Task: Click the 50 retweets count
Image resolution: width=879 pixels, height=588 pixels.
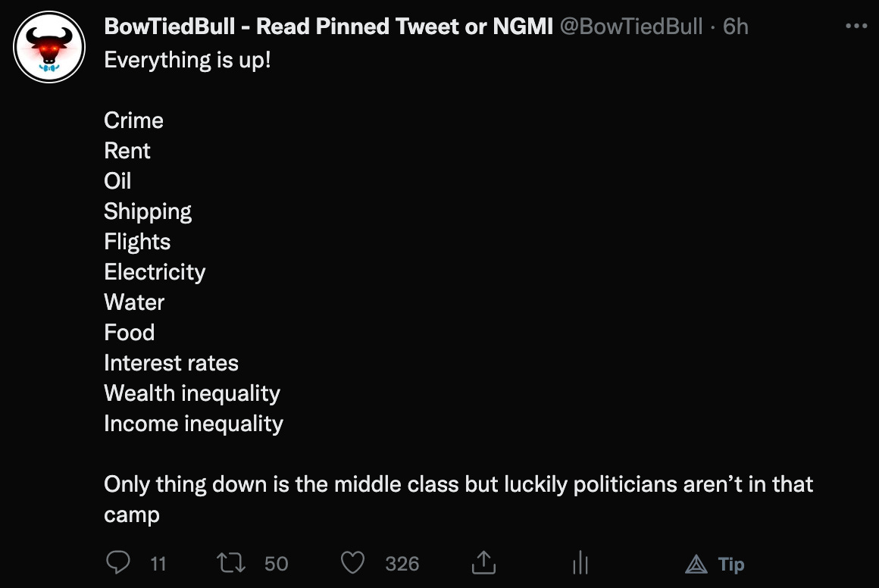Action: point(276,564)
